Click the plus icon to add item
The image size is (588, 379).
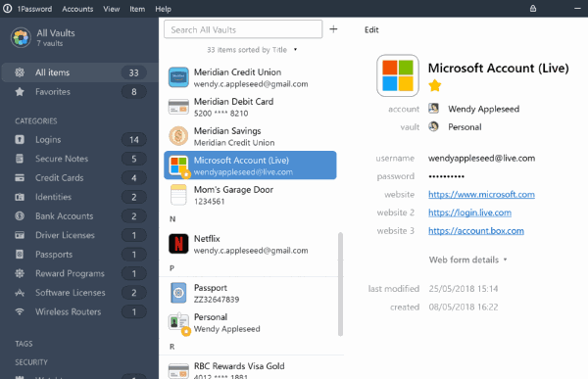[333, 29]
